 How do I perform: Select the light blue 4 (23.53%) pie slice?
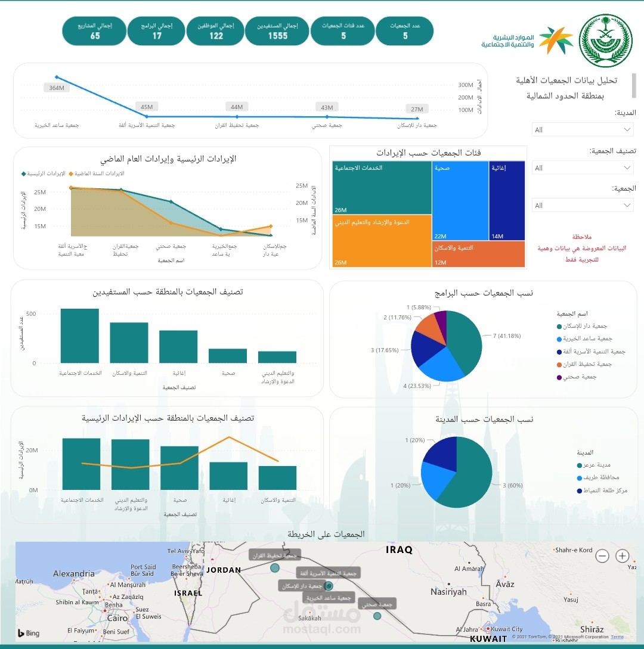tap(441, 367)
